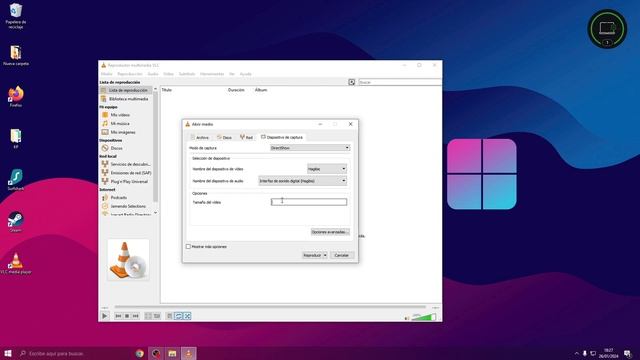Open the video device name dropdown

tap(327, 169)
